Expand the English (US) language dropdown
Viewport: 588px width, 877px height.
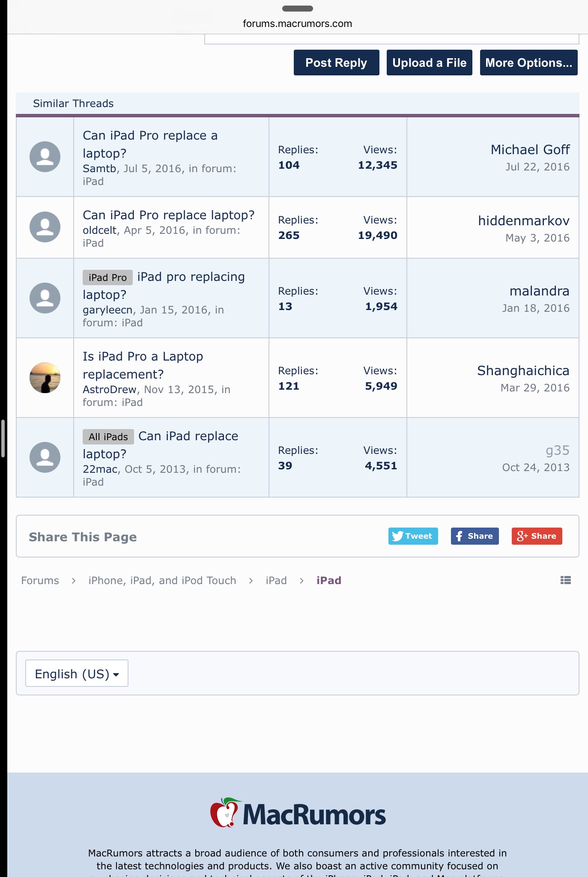pyautogui.click(x=77, y=673)
